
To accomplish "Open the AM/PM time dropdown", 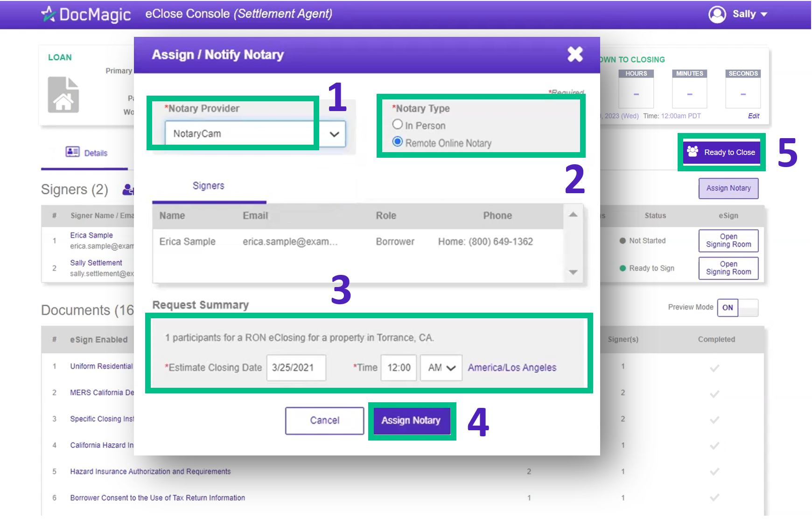I will [441, 368].
